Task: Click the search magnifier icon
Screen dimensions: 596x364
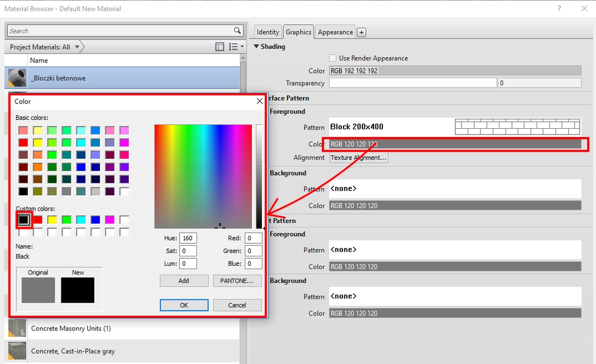Action: [237, 31]
